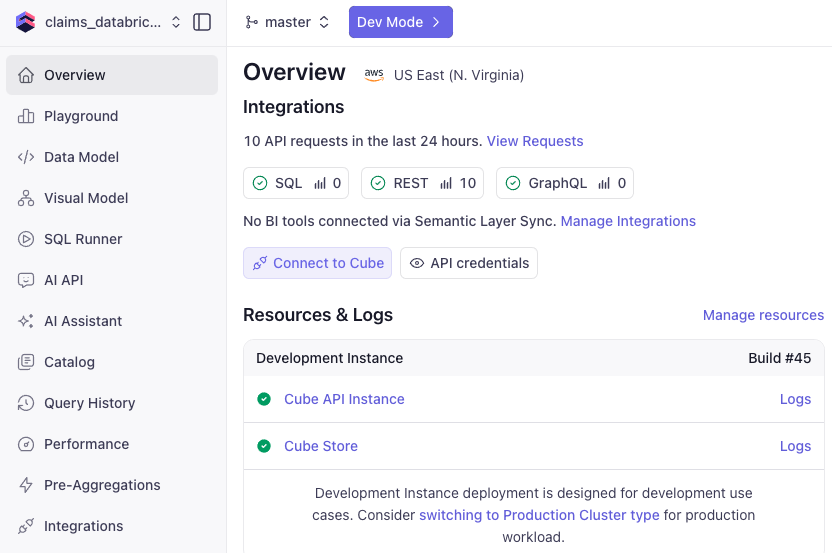
Task: Click the Development Instance header text
Action: [x=330, y=358]
